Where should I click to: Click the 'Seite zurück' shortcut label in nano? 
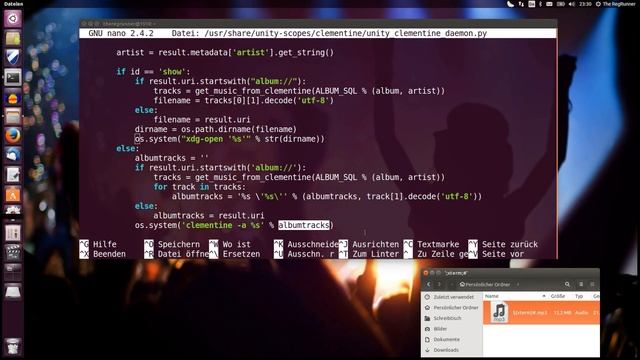510,244
